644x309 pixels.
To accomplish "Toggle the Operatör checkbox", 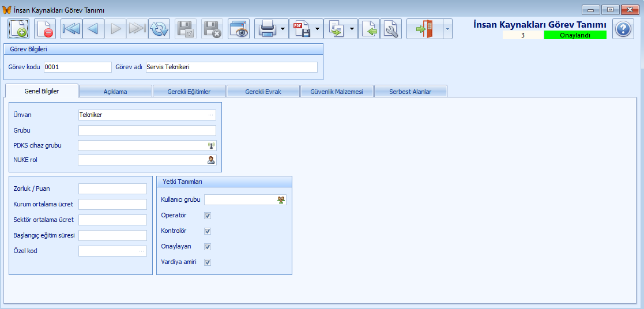I will tap(208, 215).
